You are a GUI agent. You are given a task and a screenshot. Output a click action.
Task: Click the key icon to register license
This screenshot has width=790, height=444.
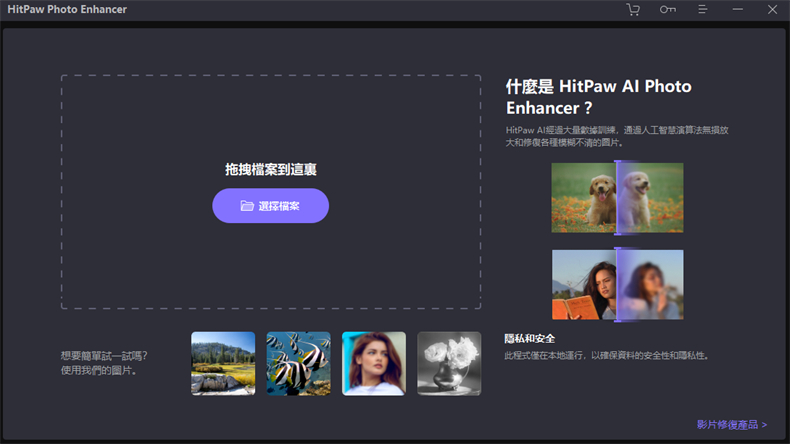coord(667,10)
